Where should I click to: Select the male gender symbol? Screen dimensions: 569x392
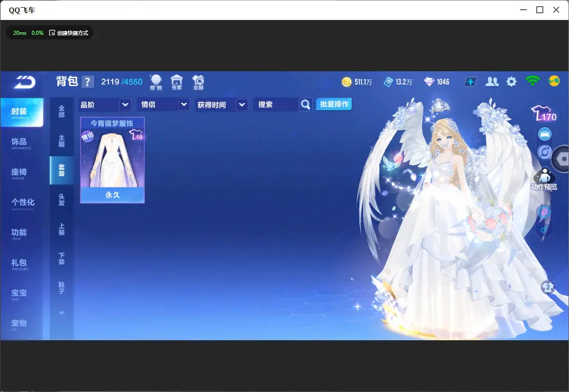coord(544,230)
